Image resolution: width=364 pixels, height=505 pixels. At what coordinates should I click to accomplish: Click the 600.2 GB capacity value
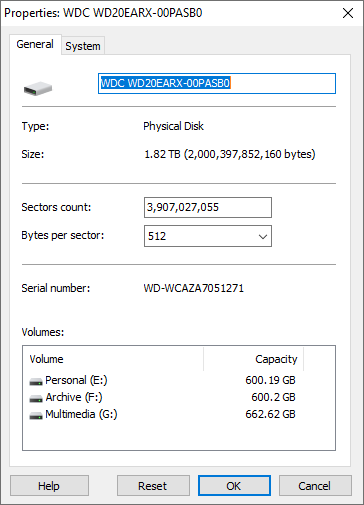(x=273, y=397)
